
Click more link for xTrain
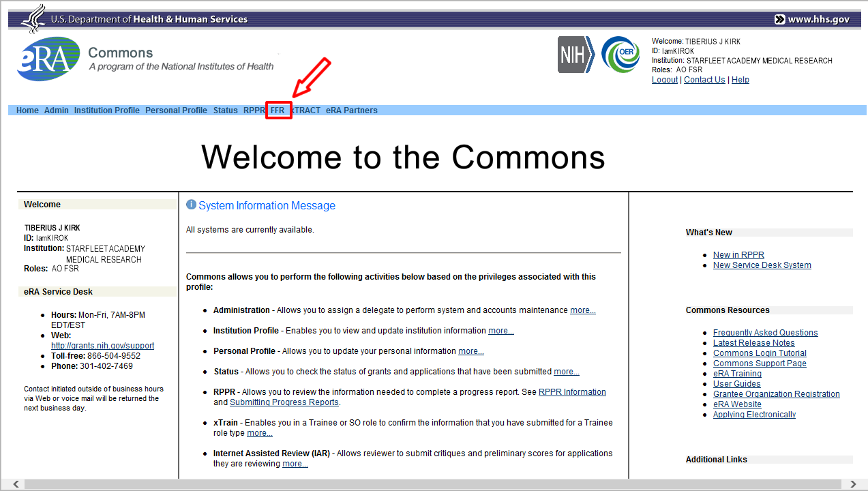pos(260,433)
